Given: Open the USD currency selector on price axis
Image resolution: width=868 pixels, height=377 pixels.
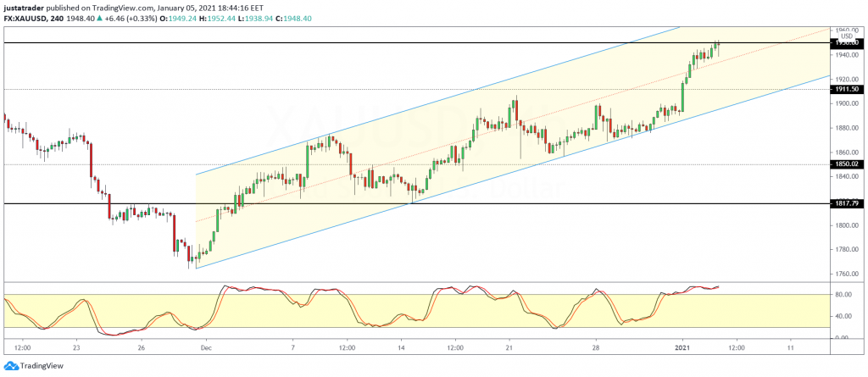Looking at the screenshot, I should (846, 36).
